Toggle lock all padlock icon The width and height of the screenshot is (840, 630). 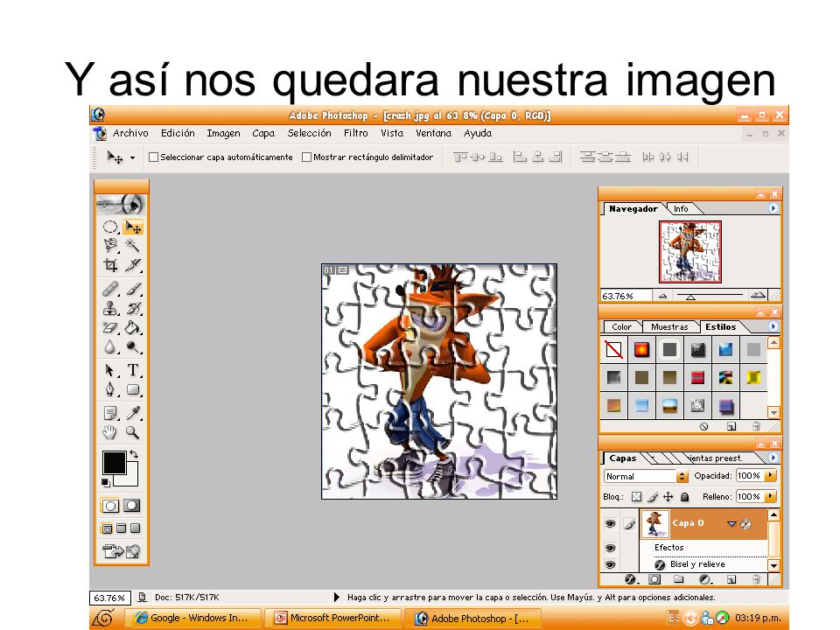click(684, 497)
